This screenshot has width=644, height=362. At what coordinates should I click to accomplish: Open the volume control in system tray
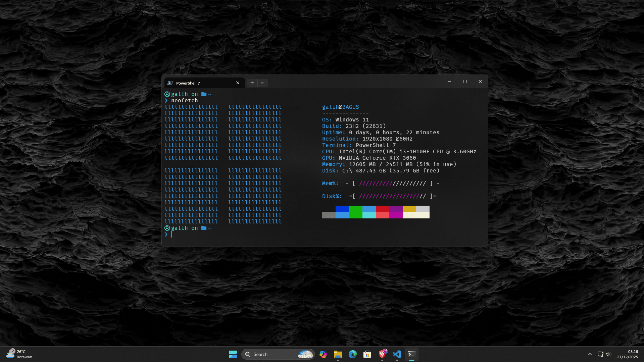(x=608, y=354)
